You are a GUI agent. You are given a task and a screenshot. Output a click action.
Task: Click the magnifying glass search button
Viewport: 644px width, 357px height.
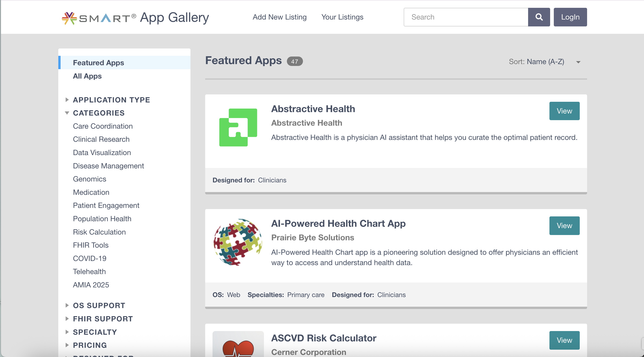coord(539,17)
